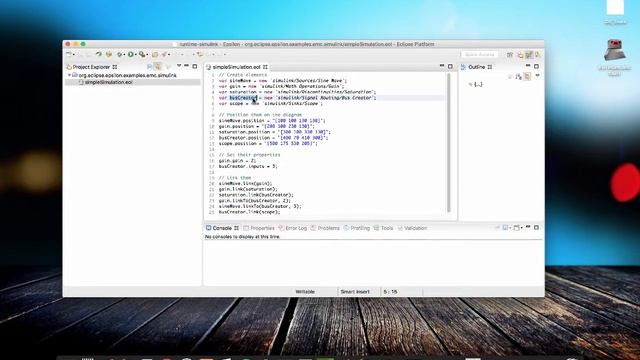The image size is (640, 360).
Task: Click the rightmost perspective switcher icon
Action: pyautogui.click(x=538, y=54)
